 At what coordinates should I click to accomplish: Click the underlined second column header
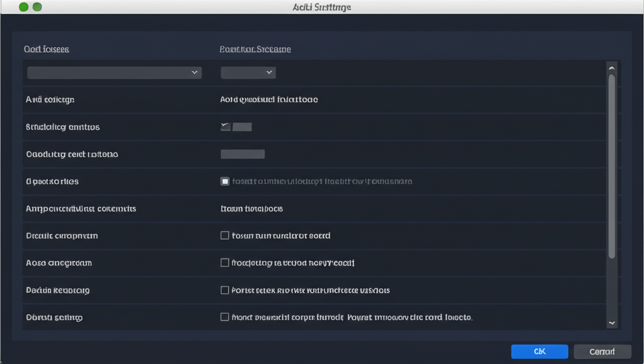[255, 49]
